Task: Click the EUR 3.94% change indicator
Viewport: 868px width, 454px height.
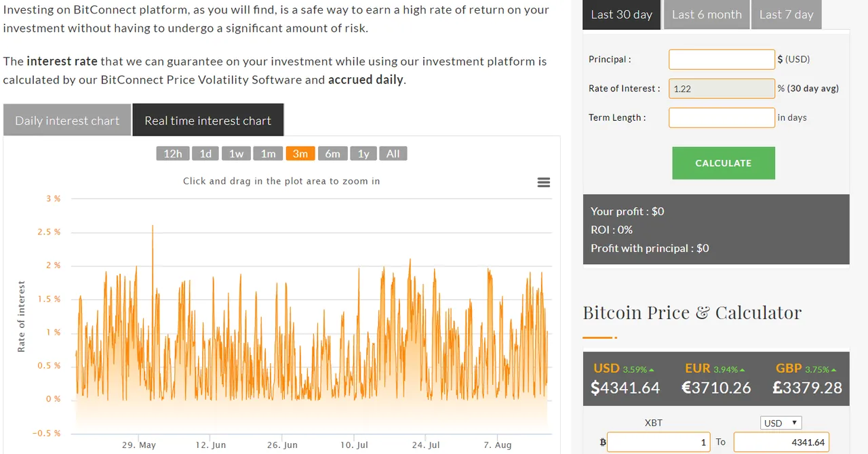Action: coord(730,369)
